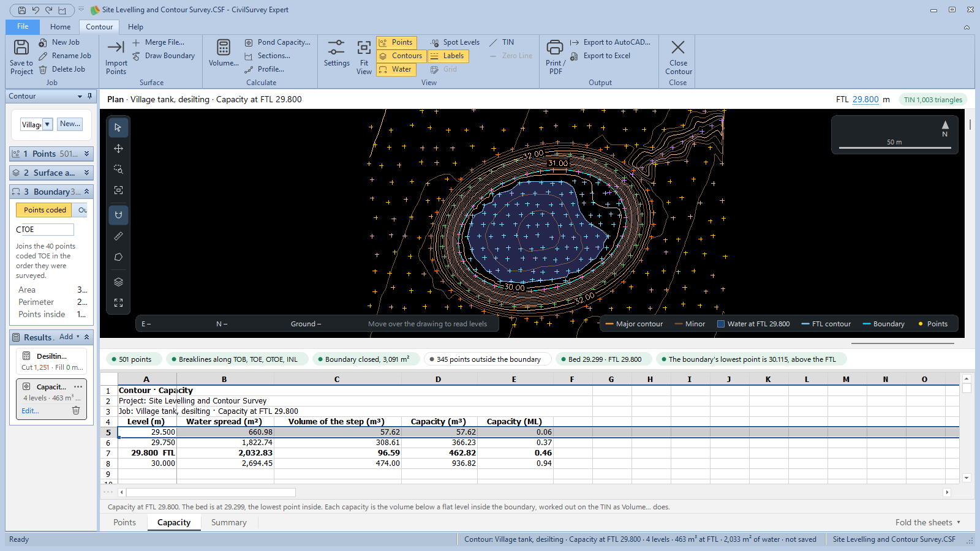The height and width of the screenshot is (551, 980).
Task: Click the undo icon in the title bar
Action: point(36,10)
